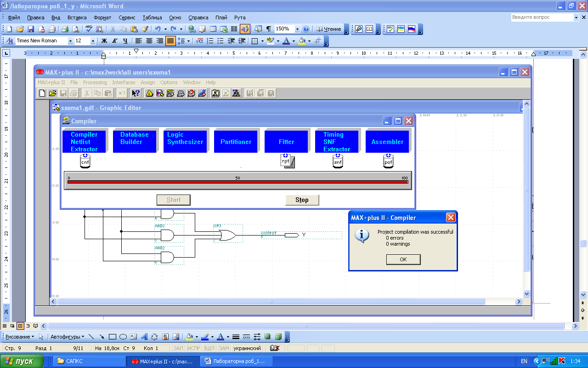Apply bulleted list formatting

[220, 41]
